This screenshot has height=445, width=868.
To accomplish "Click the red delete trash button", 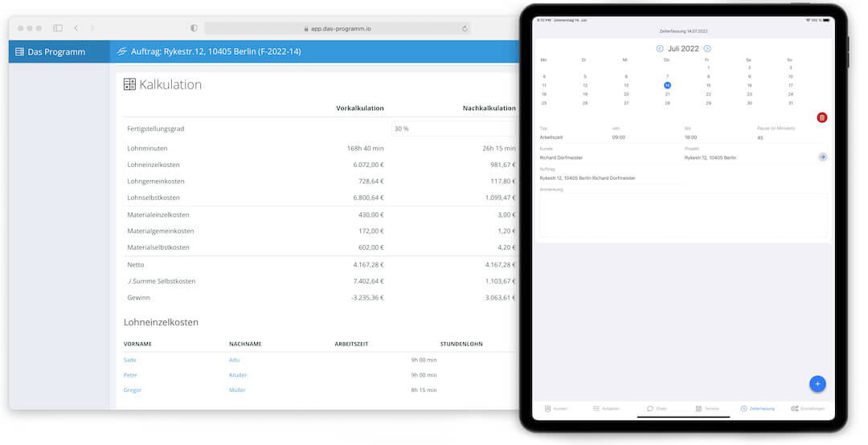I will (821, 117).
